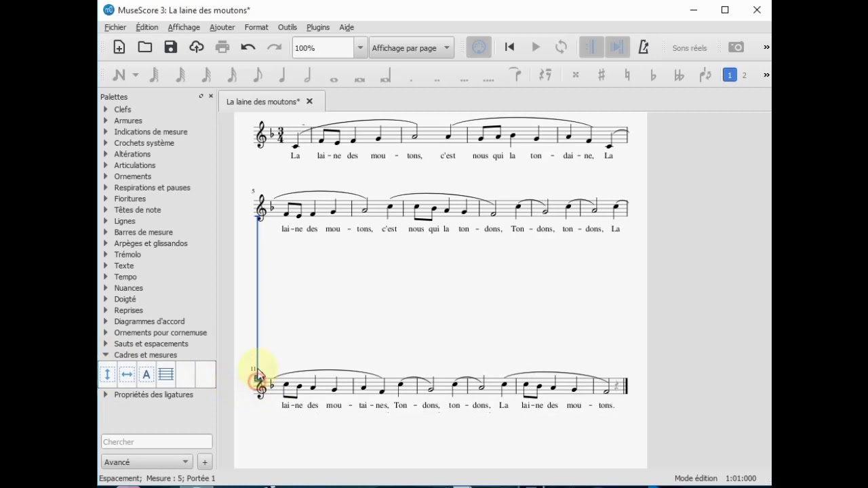Toggle MIDI input button
Viewport: 868px width, 488px height.
(479, 47)
